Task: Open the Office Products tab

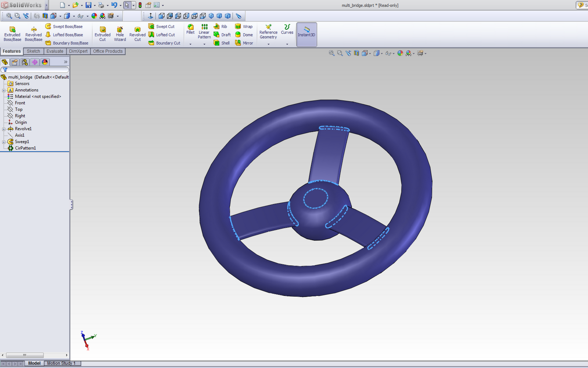Action: pyautogui.click(x=108, y=51)
